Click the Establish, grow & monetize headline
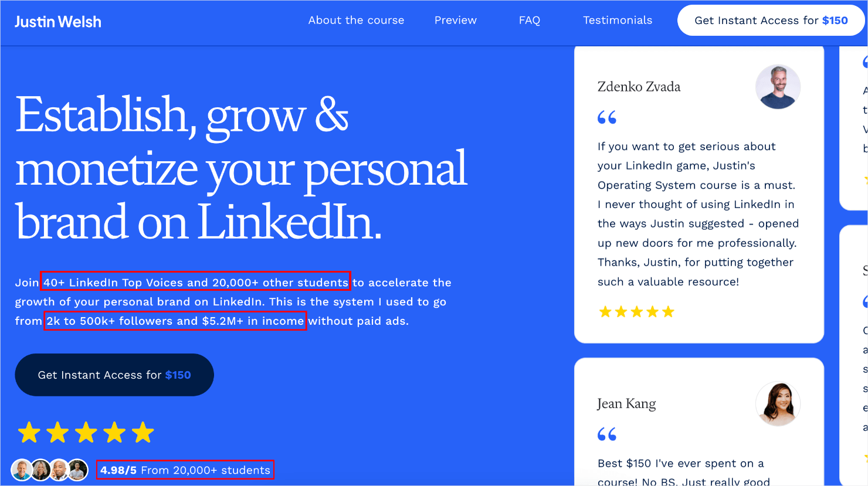The width and height of the screenshot is (868, 486). click(x=241, y=168)
